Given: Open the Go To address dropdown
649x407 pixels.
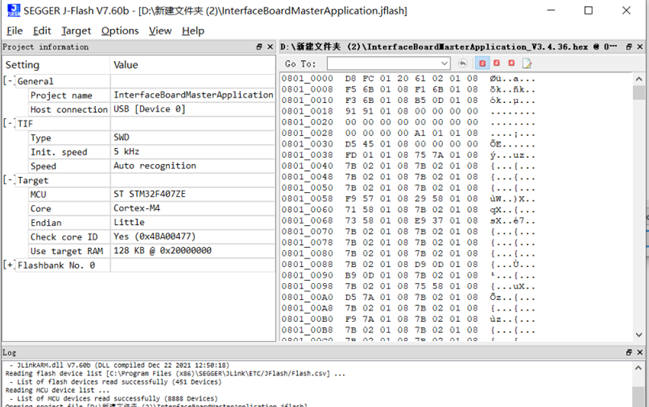Looking at the screenshot, I should pos(447,64).
